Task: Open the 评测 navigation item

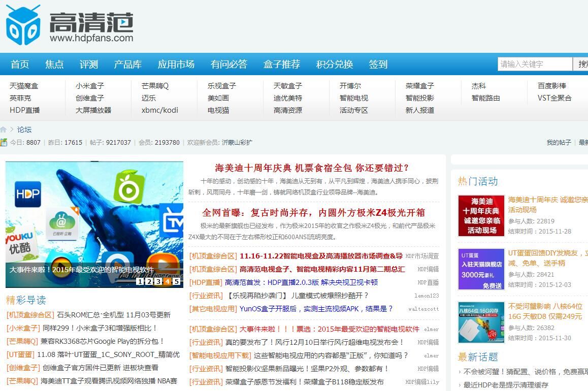Action: click(x=89, y=64)
